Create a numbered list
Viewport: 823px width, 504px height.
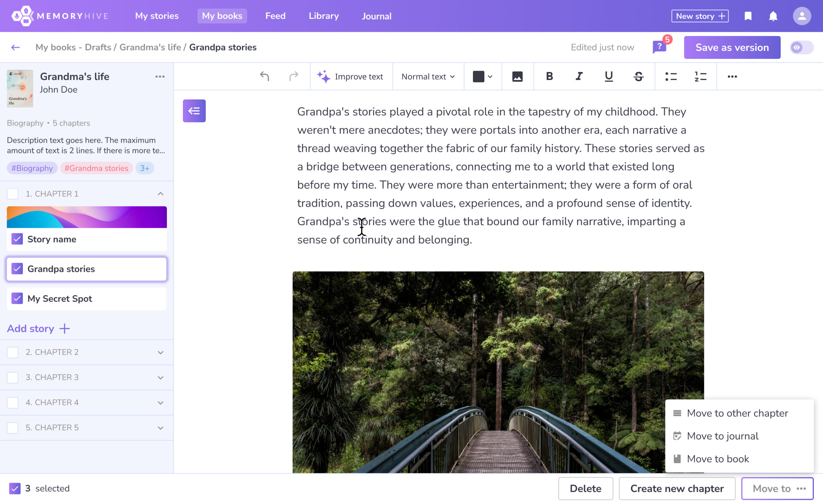coord(700,76)
